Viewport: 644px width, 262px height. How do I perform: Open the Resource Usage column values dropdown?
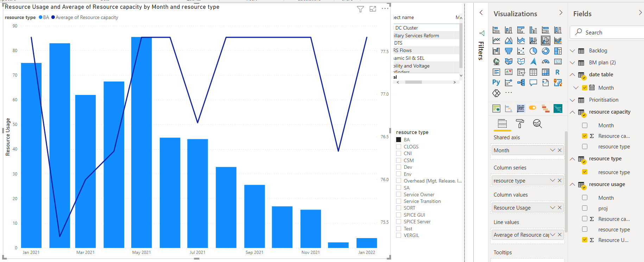pyautogui.click(x=553, y=207)
